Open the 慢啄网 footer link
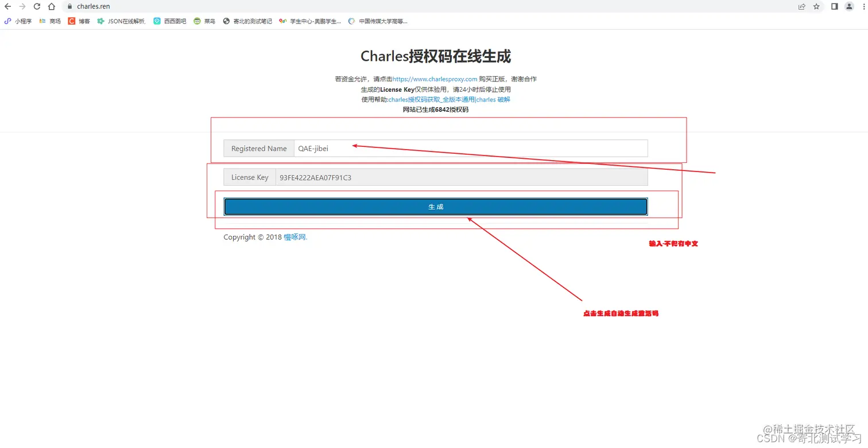The height and width of the screenshot is (448, 868). click(x=296, y=237)
